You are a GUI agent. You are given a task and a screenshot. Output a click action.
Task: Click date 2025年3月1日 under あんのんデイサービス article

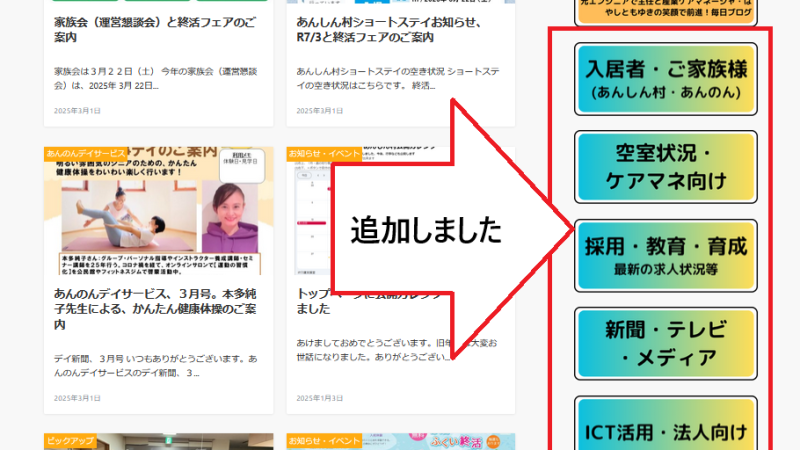coord(77,398)
